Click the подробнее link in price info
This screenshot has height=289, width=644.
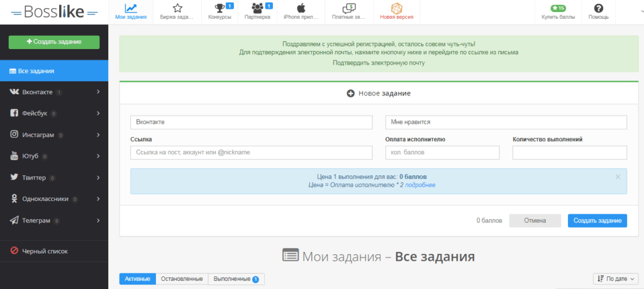(420, 185)
